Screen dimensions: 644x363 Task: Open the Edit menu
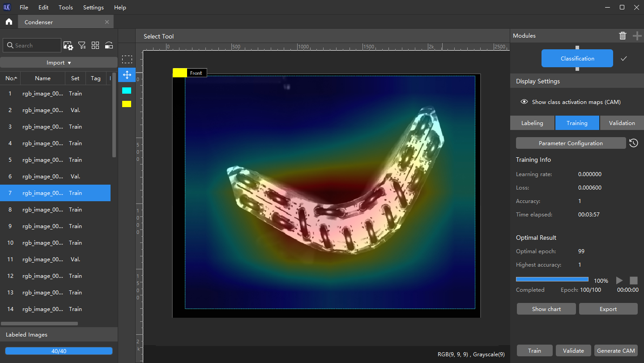click(x=43, y=8)
